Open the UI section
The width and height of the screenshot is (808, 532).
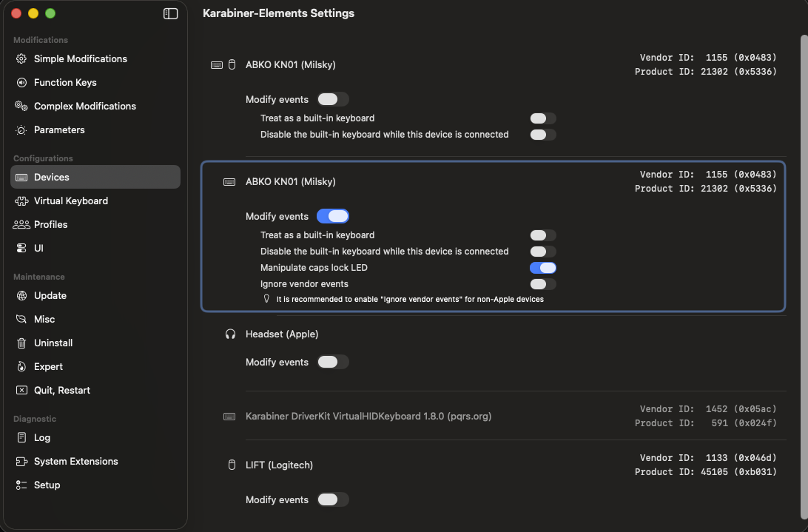[95, 249]
